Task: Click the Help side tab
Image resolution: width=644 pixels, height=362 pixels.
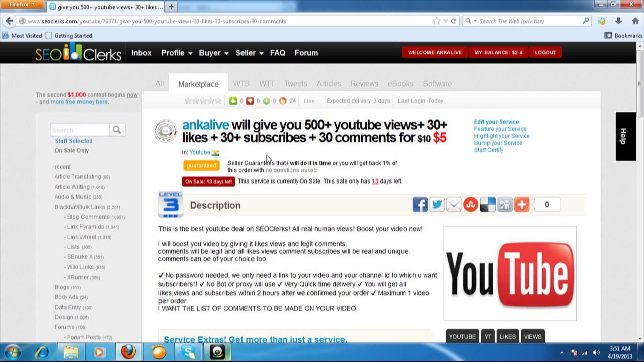Action: pyautogui.click(x=625, y=136)
